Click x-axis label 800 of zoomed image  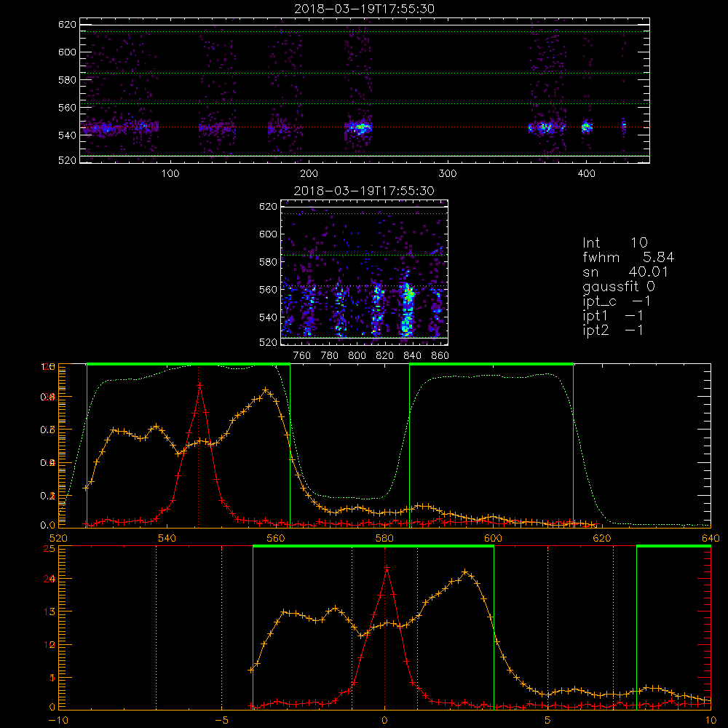click(x=357, y=356)
